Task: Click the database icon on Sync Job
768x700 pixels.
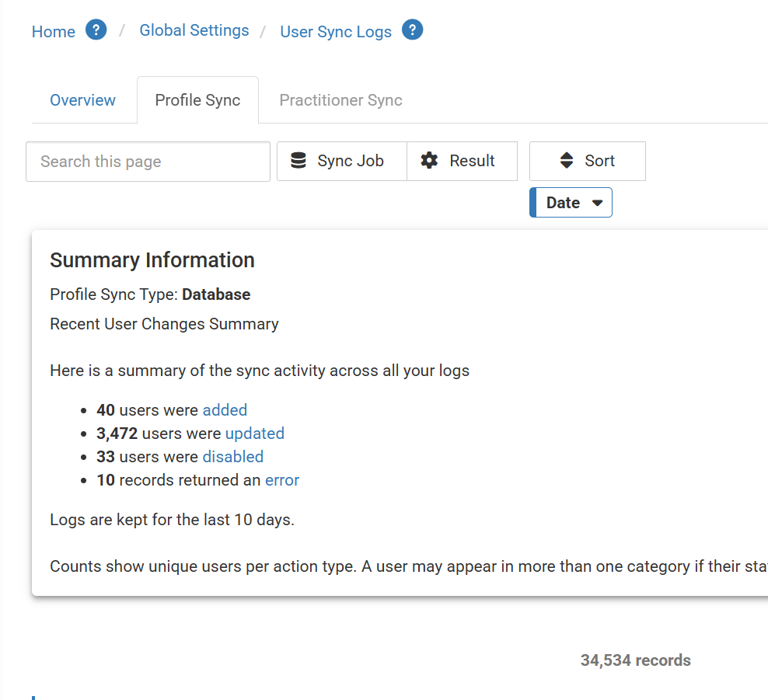Action: pos(298,161)
